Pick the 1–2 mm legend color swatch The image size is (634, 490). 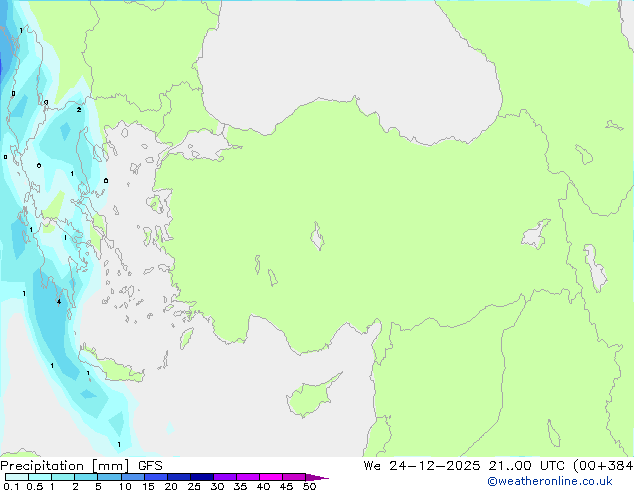(x=63, y=477)
